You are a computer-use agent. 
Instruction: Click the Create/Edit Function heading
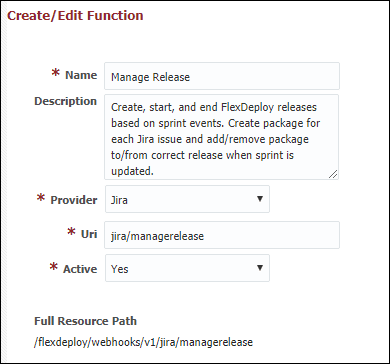(75, 16)
